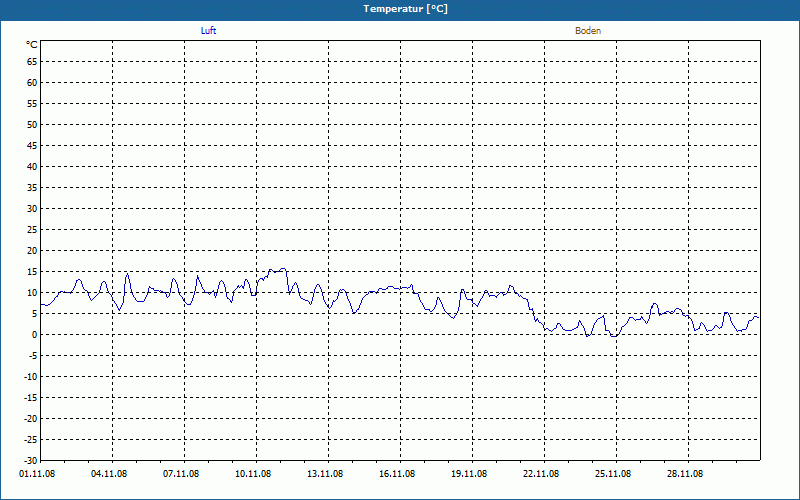Screen dimensions: 800x500
Task: Click the 15 y-axis label
Action: 32,272
